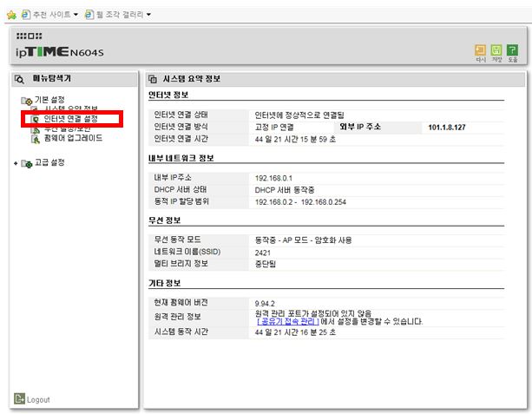Click the favorites star icon
Viewport: 532px width, 414px height.
coord(10,14)
